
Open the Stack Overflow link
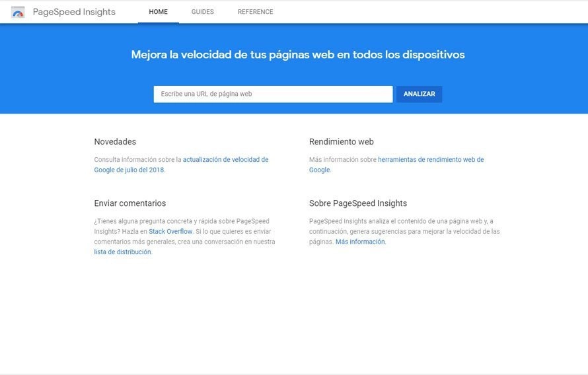click(x=170, y=232)
